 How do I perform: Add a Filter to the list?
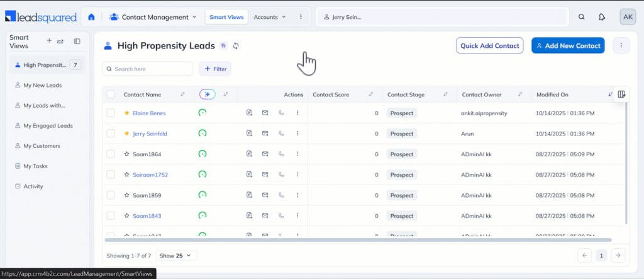(x=215, y=69)
